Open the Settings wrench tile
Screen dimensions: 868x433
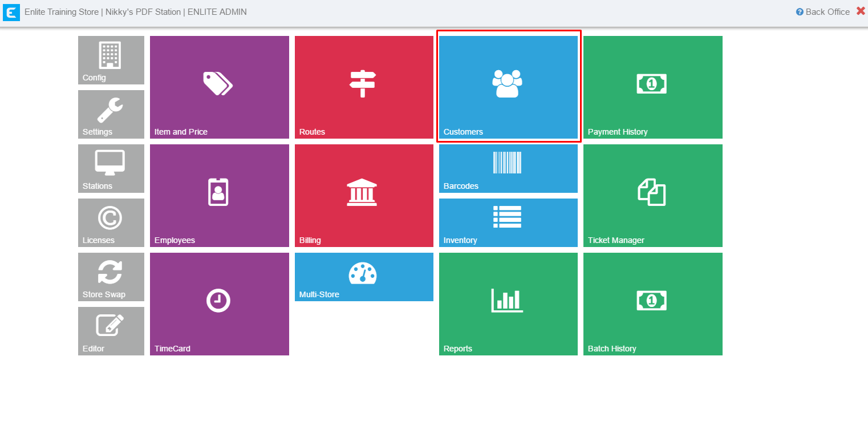point(111,114)
